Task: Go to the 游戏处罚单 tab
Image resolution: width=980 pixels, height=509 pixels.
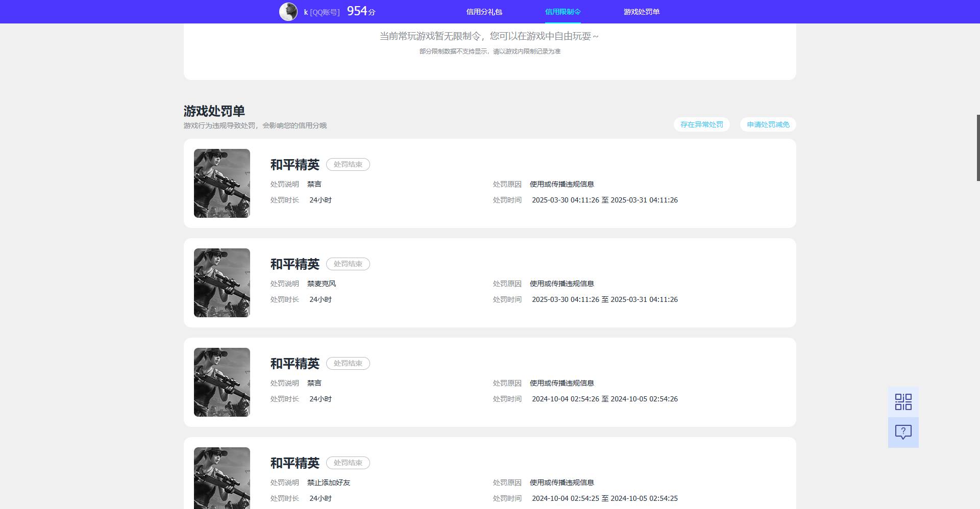Action: (642, 12)
